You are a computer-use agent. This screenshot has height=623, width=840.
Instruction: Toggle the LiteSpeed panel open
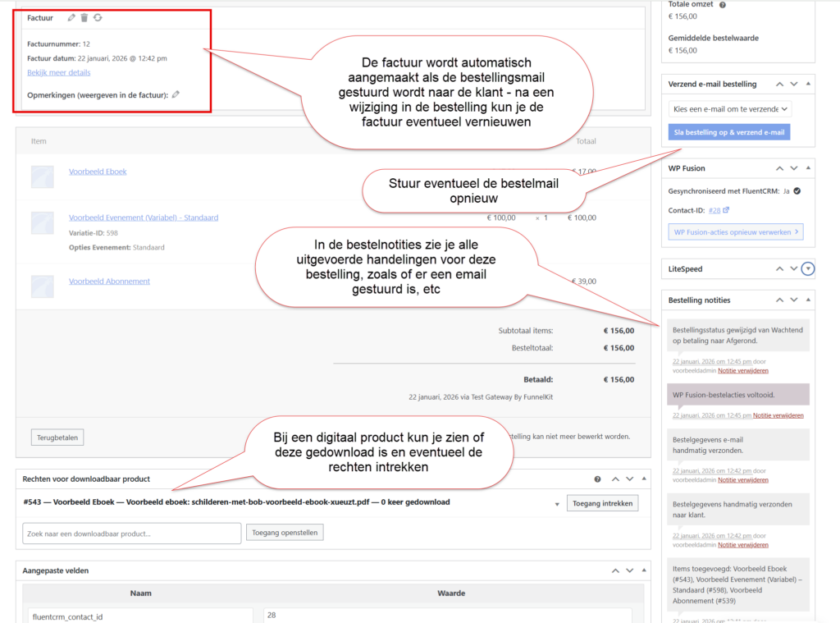click(x=809, y=268)
